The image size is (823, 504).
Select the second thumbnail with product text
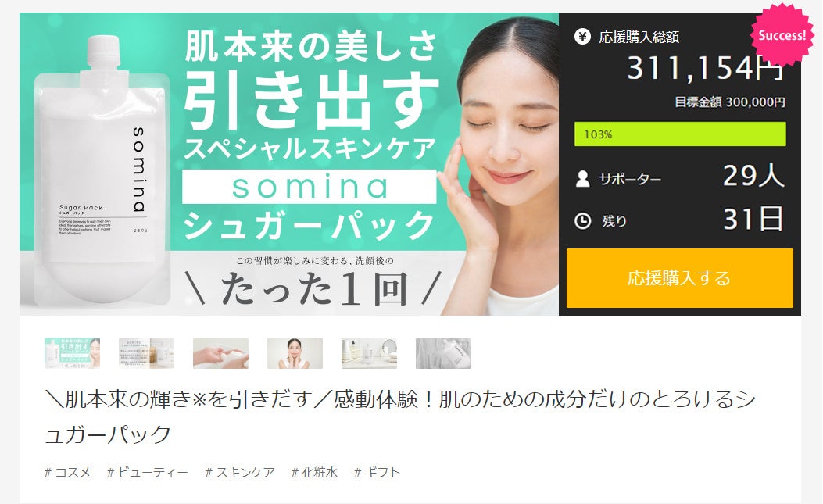(x=146, y=353)
